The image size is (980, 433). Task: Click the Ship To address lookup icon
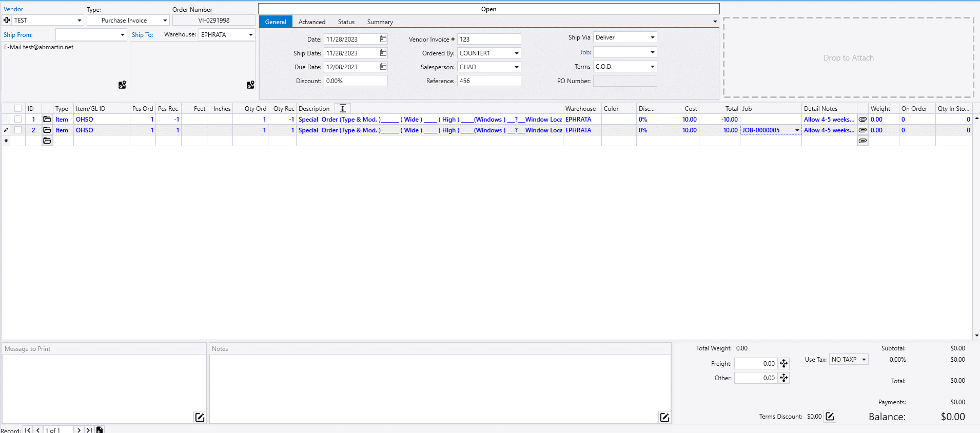[250, 85]
